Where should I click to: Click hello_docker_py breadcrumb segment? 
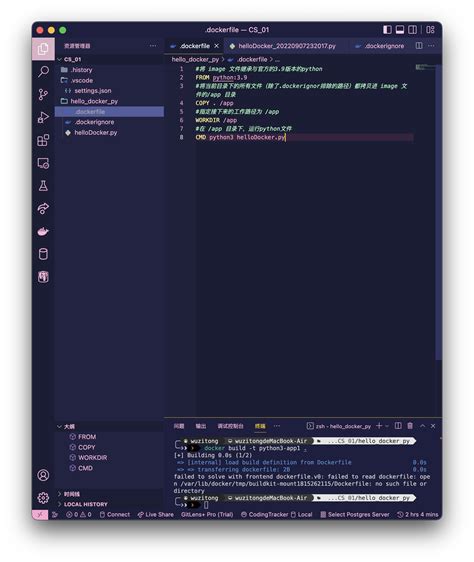coord(195,59)
